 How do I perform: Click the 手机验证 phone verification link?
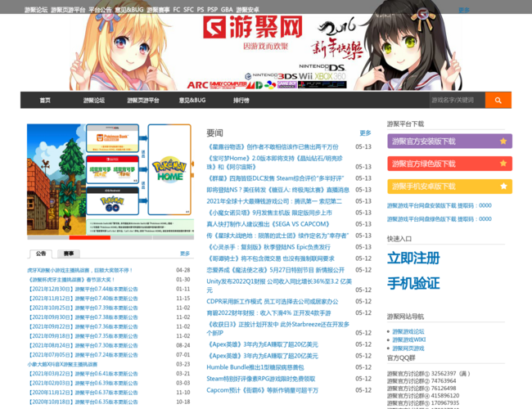pos(413,283)
